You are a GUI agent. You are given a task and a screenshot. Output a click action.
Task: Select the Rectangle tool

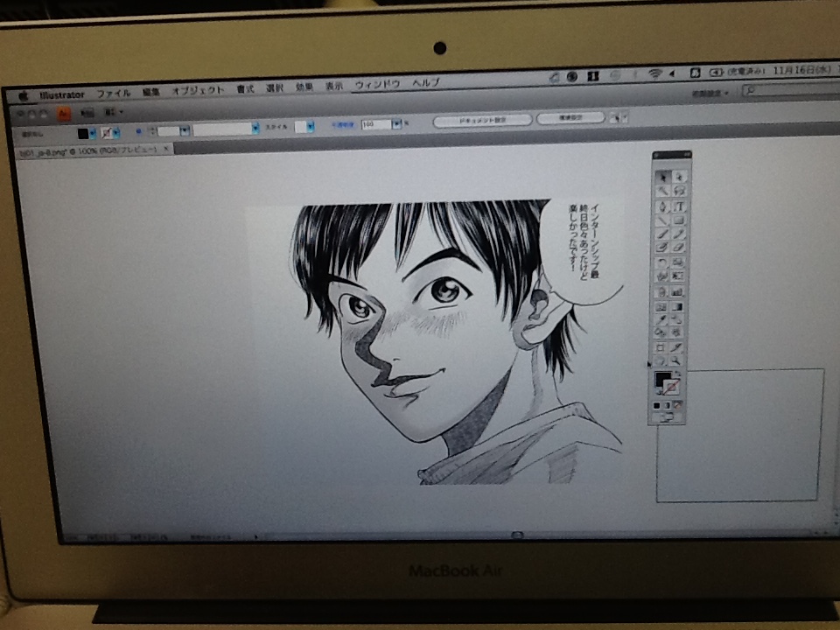coord(679,220)
